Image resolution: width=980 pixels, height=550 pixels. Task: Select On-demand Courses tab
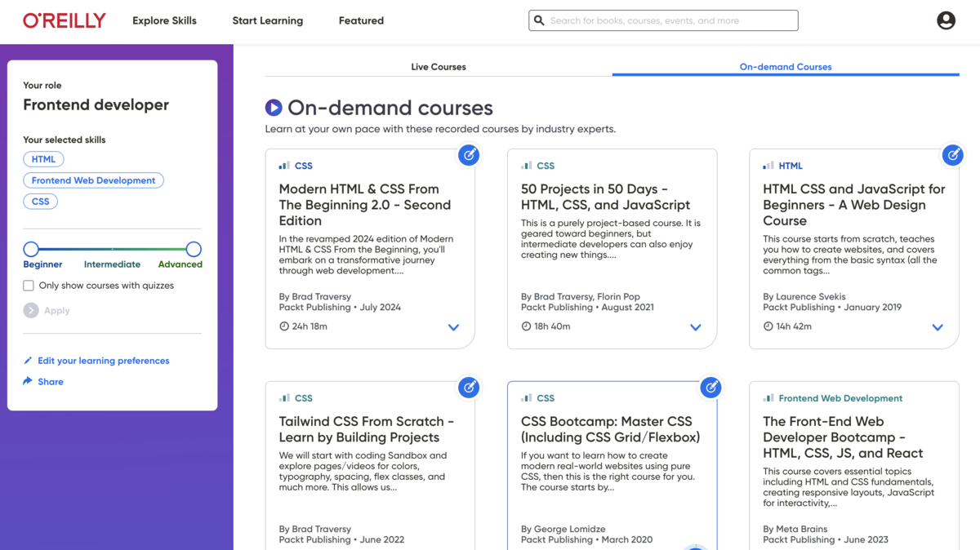click(x=786, y=67)
